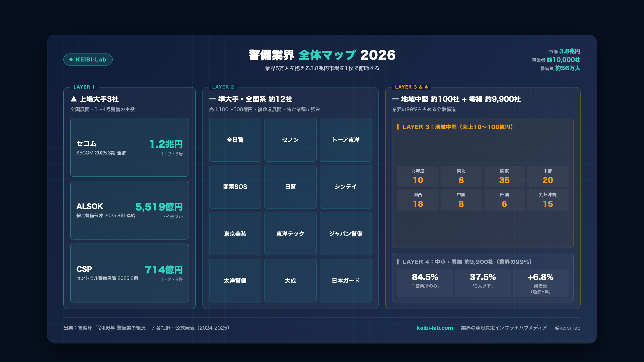
Task: Click the 日警 tile
Action: point(290,187)
